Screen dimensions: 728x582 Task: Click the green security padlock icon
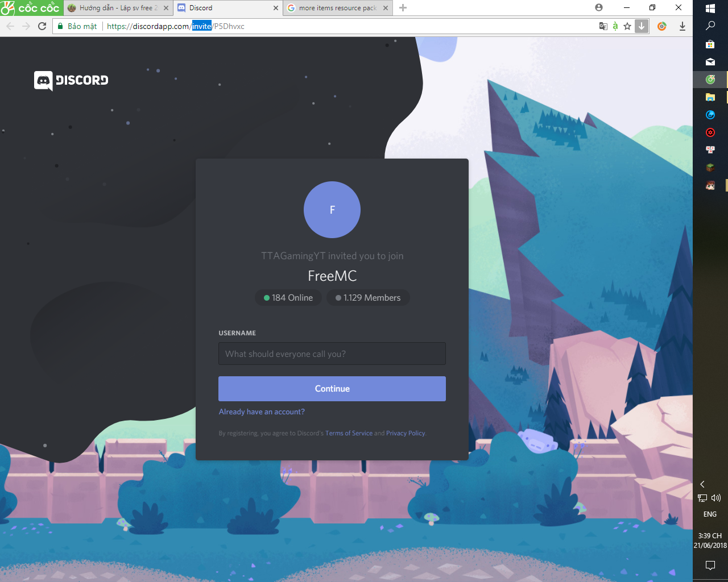point(60,26)
